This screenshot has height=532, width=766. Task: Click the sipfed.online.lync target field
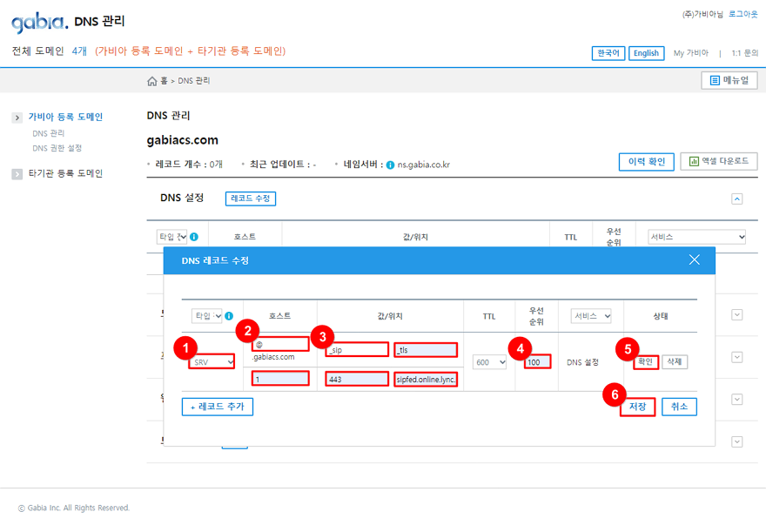point(426,379)
